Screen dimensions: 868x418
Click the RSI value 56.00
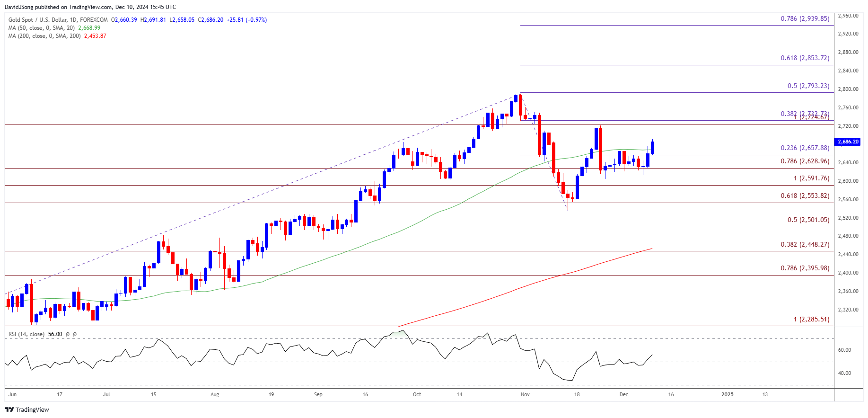(x=55, y=334)
